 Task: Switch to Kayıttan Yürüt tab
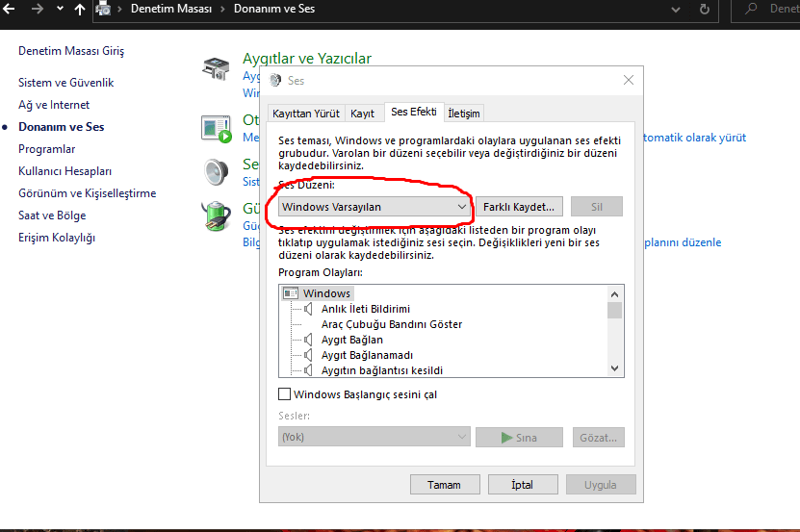point(305,114)
